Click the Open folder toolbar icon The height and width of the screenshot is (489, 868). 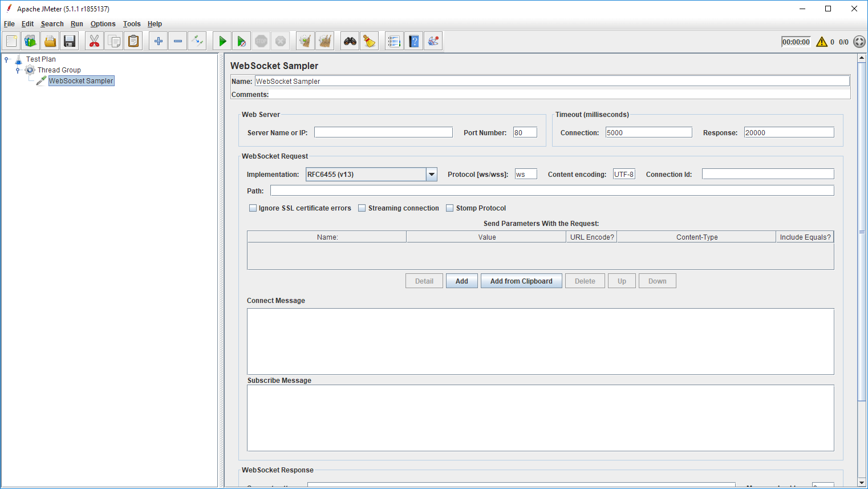point(50,41)
